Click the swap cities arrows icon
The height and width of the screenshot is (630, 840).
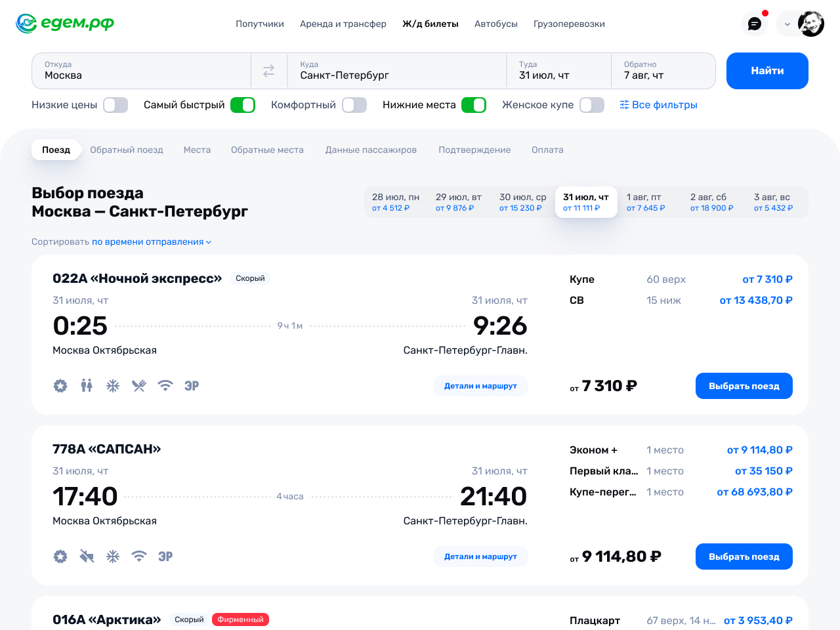(x=268, y=71)
